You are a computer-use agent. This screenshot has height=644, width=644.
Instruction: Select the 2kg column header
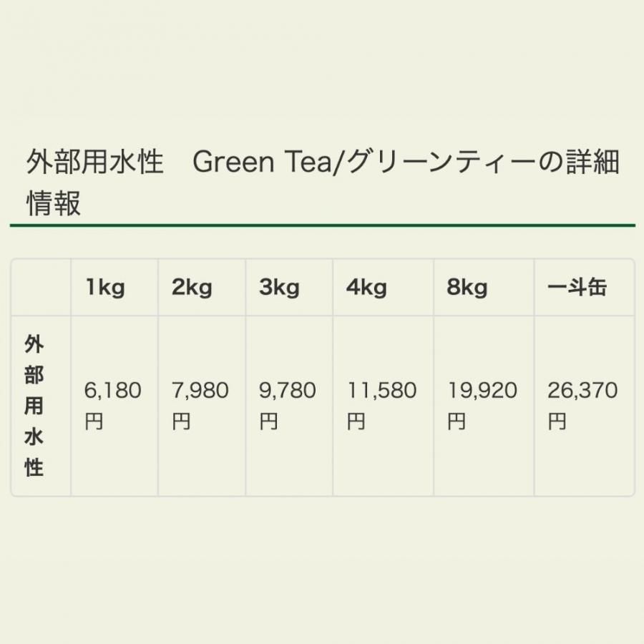(x=192, y=288)
